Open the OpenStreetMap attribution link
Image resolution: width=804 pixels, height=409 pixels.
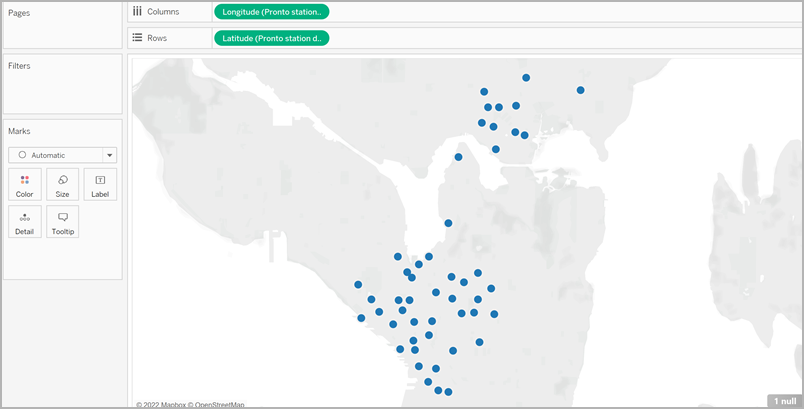219,404
